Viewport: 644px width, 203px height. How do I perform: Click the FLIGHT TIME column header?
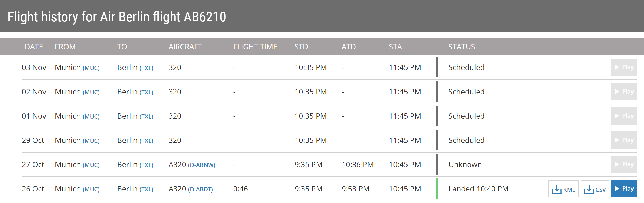[255, 47]
